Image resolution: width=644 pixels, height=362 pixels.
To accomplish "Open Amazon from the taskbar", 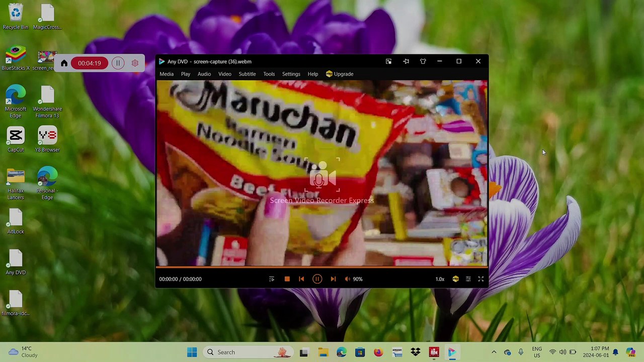I will tap(397, 352).
